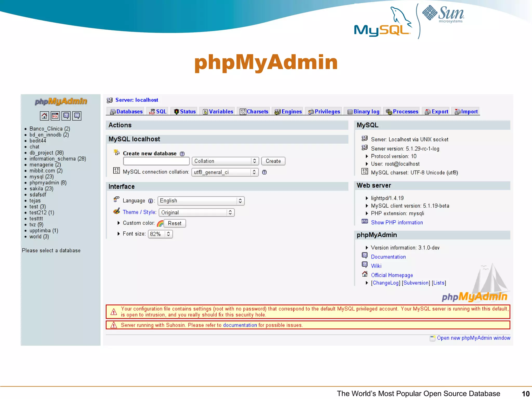Viewport: 532px width, 399px height.
Task: Select the information_schema database
Action: [58, 159]
